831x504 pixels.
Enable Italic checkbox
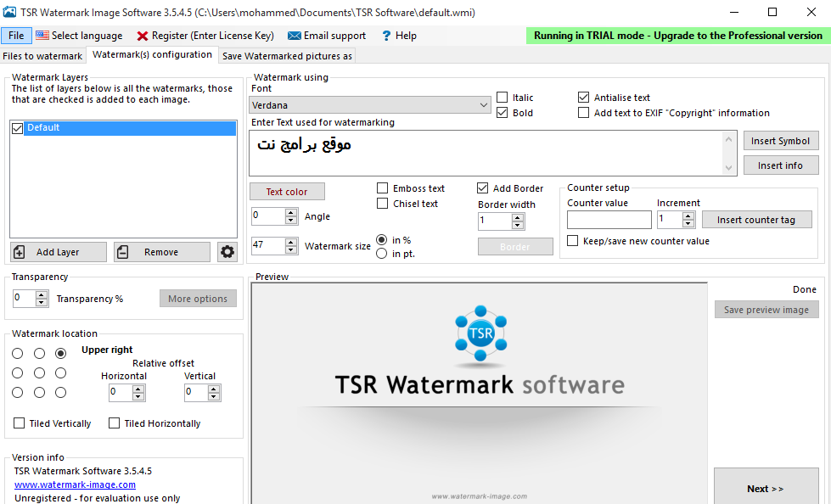[502, 97]
